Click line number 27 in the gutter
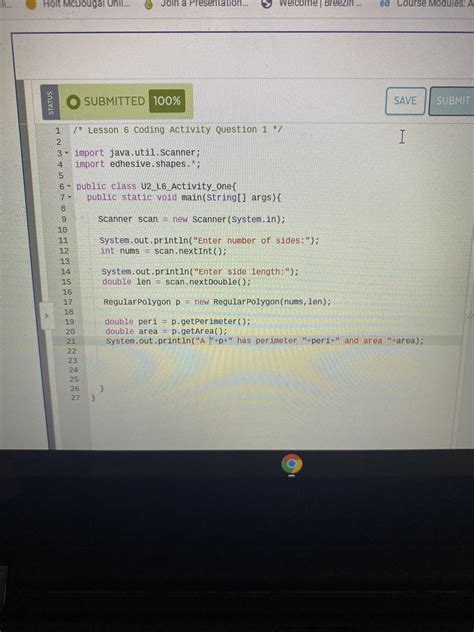Screen dimensions: 474x632 [75, 398]
